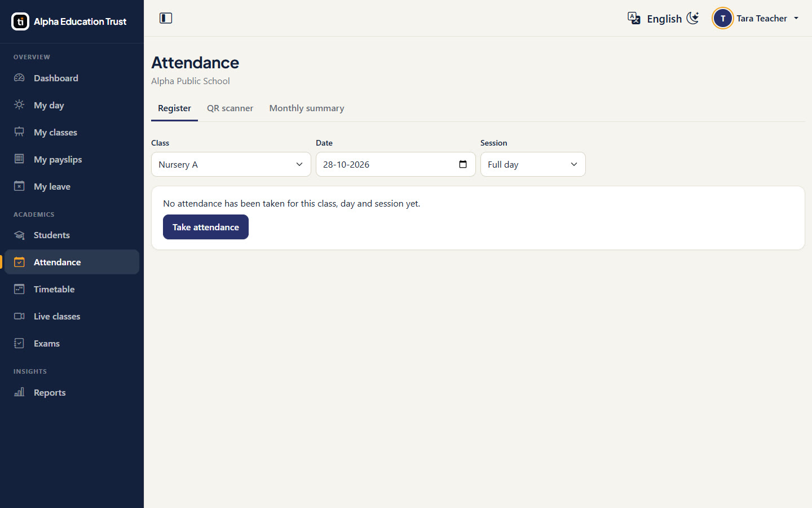Click the Timetable calendar icon

tap(19, 289)
